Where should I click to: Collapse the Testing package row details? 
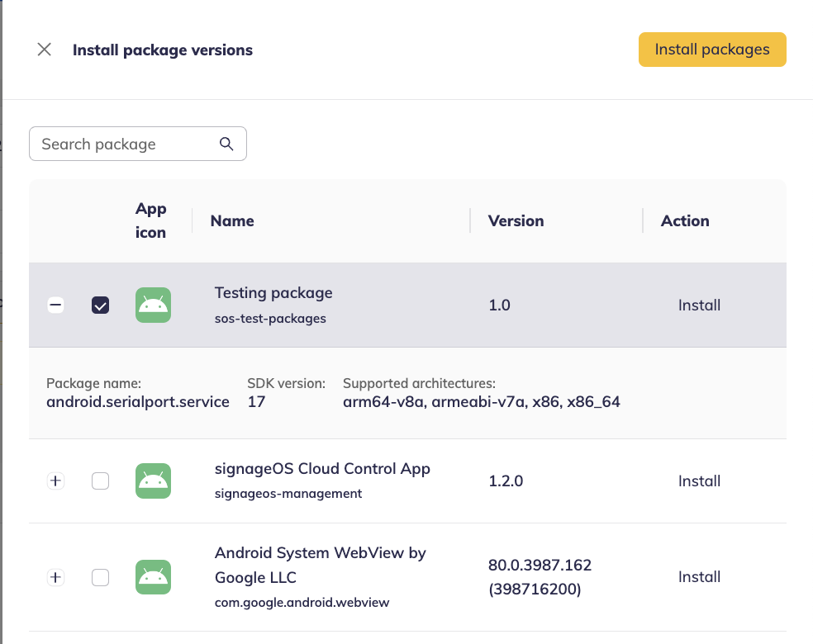(x=55, y=305)
